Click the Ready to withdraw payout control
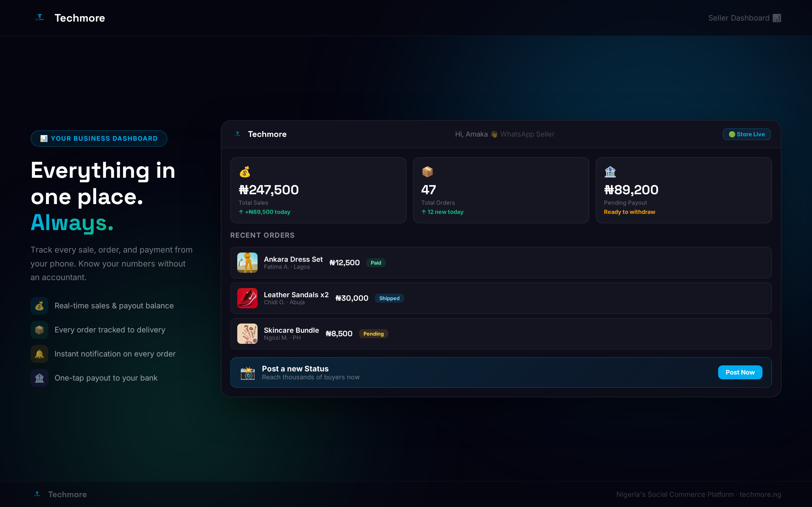Screen dimensions: 812x507 pyautogui.click(x=630, y=212)
